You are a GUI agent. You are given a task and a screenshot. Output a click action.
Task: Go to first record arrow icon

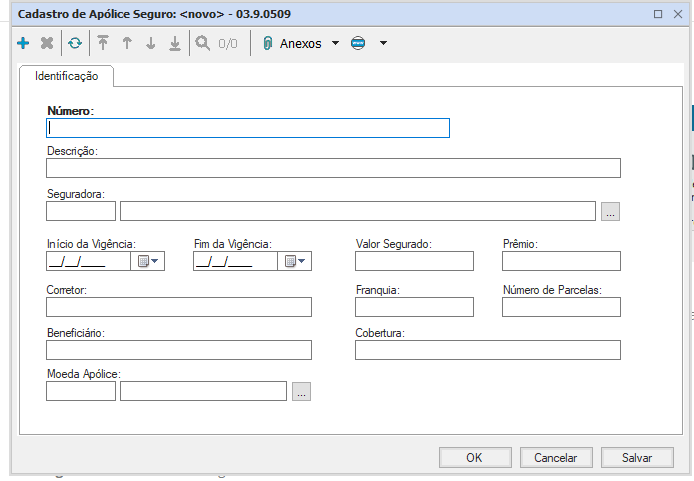(x=103, y=44)
